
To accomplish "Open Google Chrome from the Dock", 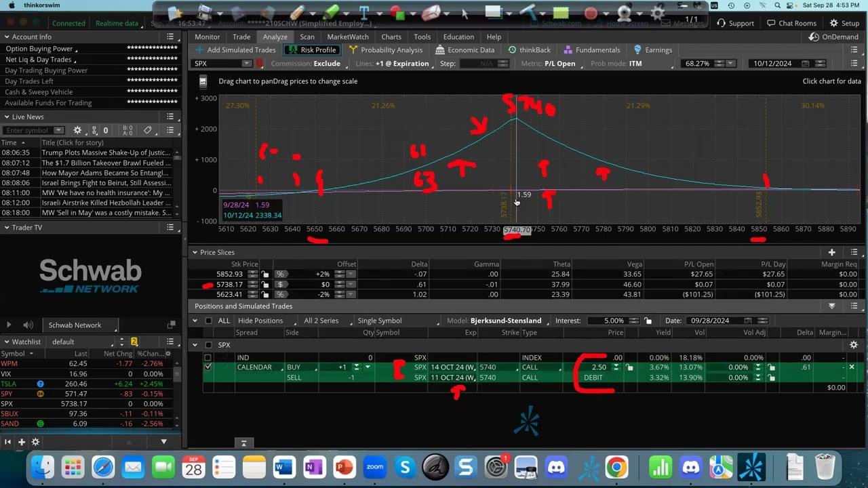I will coord(616,467).
